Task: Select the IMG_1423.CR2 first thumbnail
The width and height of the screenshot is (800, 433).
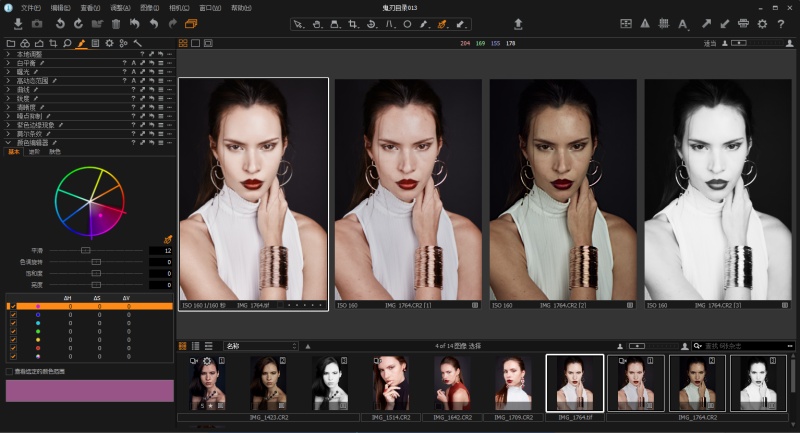Action: (207, 383)
